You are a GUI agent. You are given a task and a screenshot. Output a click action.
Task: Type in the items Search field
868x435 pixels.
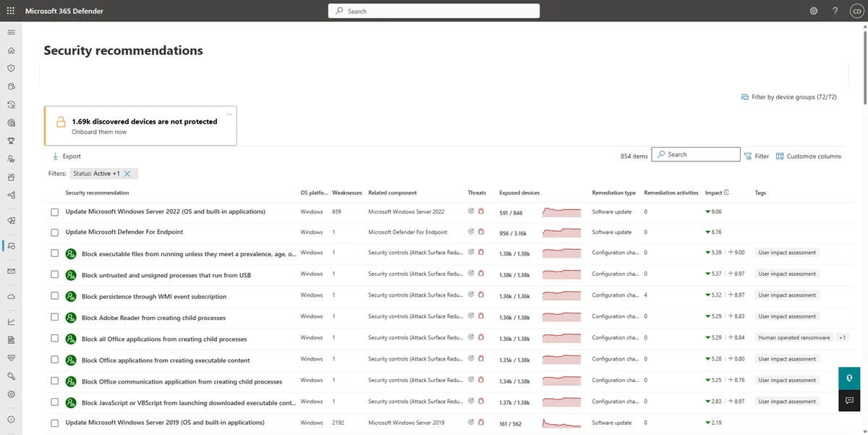pyautogui.click(x=696, y=154)
